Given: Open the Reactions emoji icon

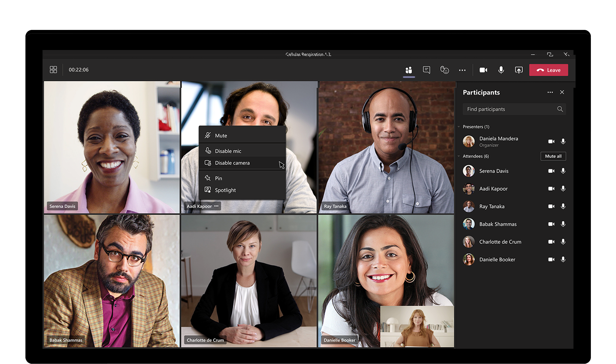Looking at the screenshot, I should click(x=444, y=70).
